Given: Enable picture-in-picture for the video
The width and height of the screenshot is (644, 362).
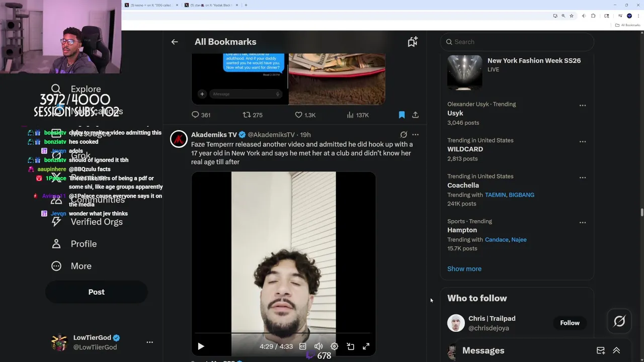Looking at the screenshot, I should [x=350, y=346].
